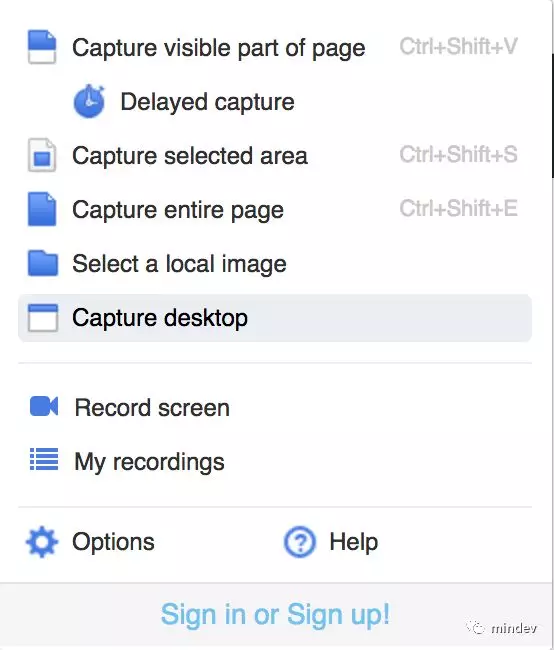Click the Help question mark icon
554x650 pixels.
point(300,542)
